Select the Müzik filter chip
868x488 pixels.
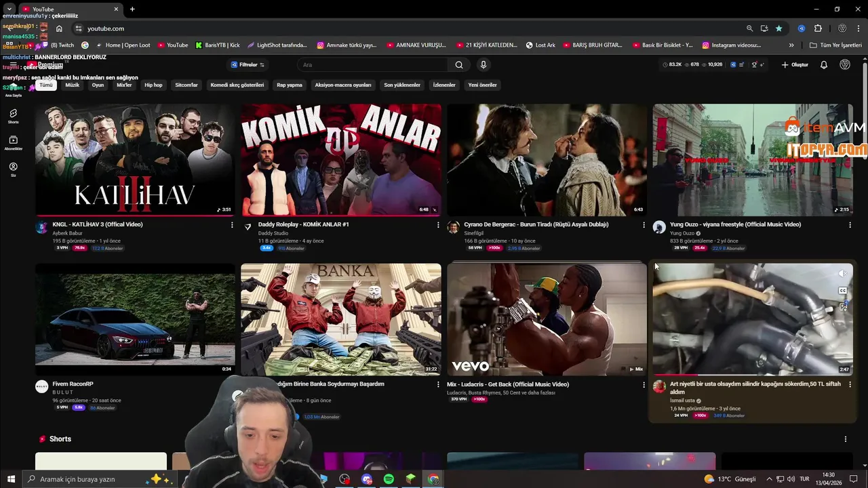point(73,85)
